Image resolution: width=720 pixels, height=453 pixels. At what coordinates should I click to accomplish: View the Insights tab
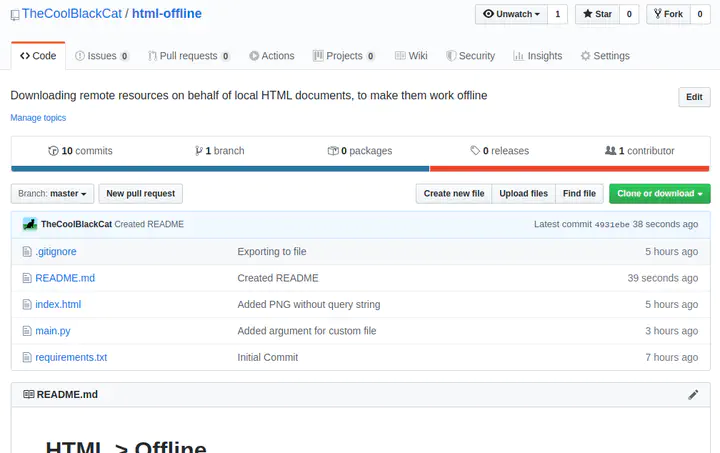(538, 56)
